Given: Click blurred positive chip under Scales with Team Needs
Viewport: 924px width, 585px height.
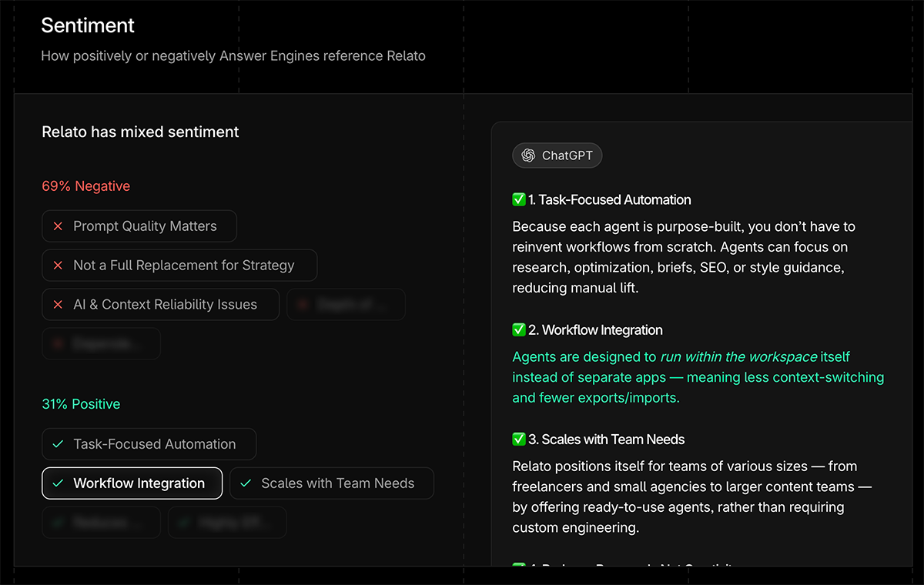Looking at the screenshot, I should coord(227,523).
